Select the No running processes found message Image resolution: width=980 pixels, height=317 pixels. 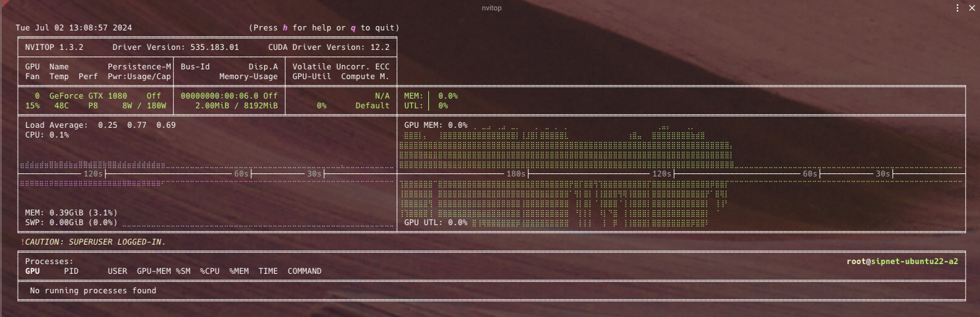93,291
